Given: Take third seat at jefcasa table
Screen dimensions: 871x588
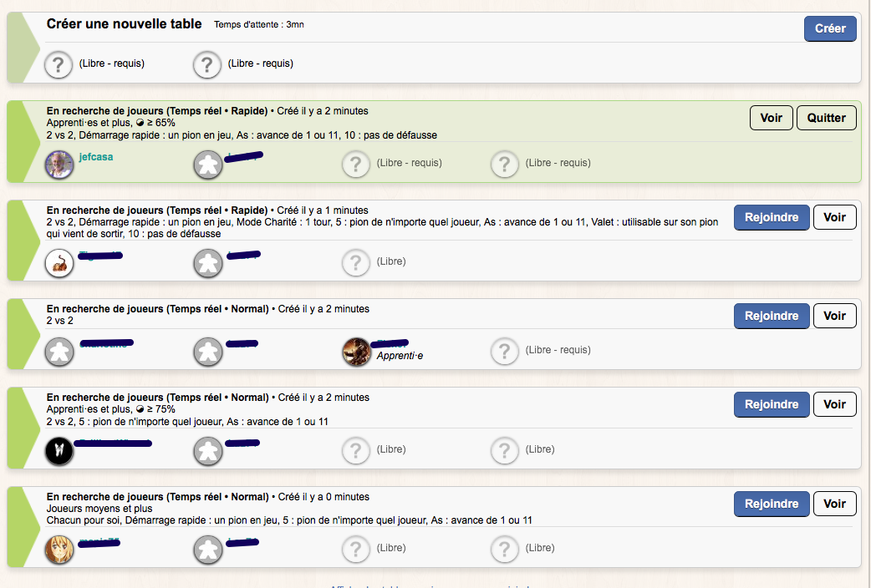Looking at the screenshot, I should pos(356,165).
